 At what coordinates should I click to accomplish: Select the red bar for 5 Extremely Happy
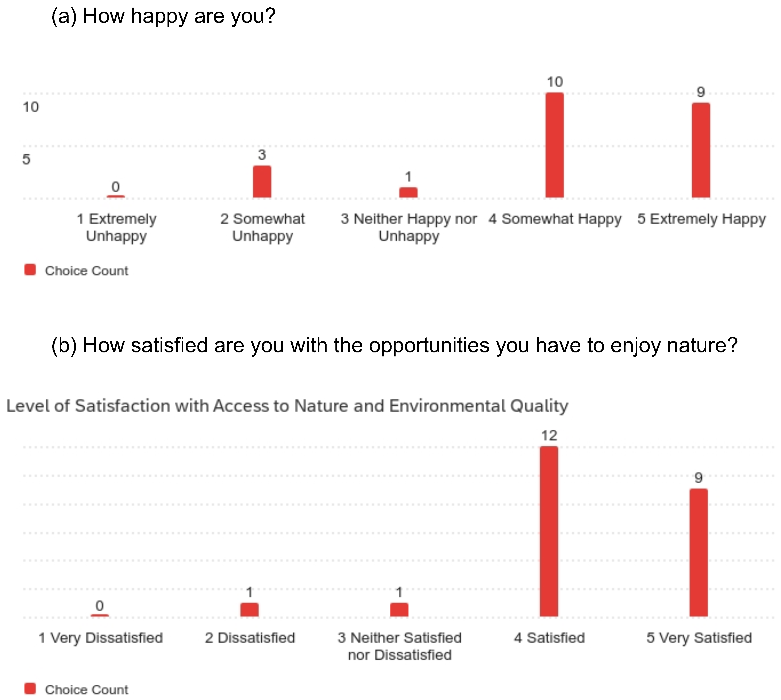(701, 150)
